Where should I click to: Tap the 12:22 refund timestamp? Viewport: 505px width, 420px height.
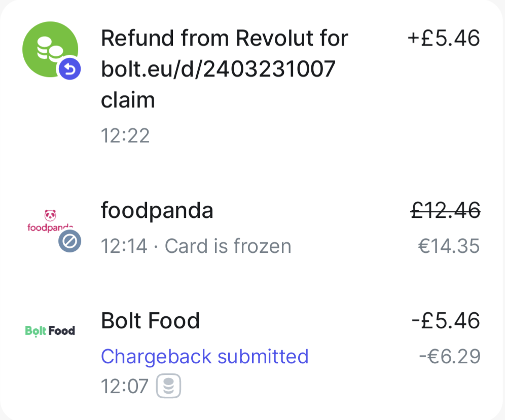[125, 136]
